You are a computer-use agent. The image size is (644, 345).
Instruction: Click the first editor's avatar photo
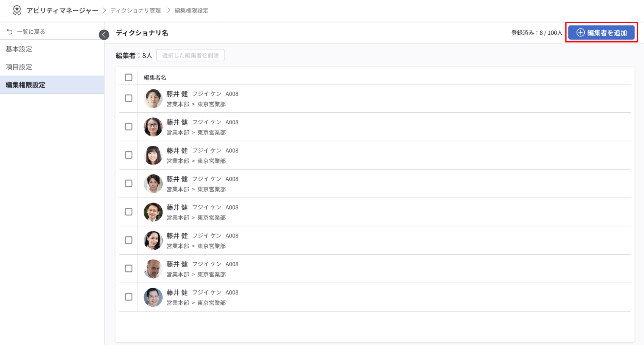pos(153,98)
